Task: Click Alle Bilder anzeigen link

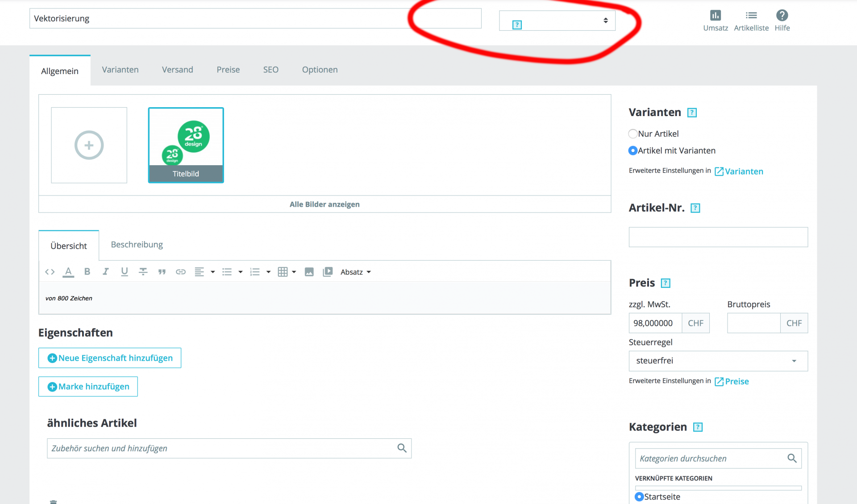Action: point(324,204)
